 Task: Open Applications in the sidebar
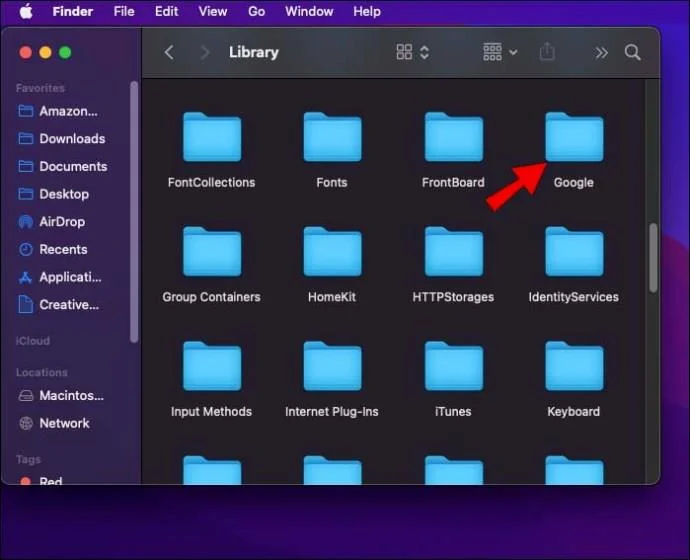click(x=60, y=277)
